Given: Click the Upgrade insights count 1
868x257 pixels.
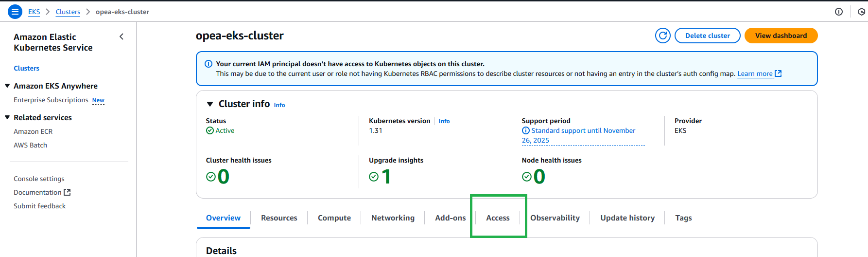Looking at the screenshot, I should [386, 177].
